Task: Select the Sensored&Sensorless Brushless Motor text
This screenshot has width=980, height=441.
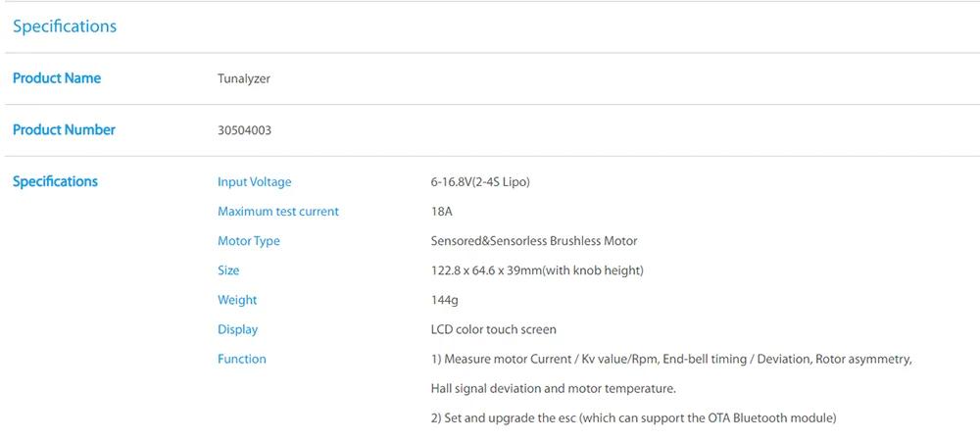Action: (534, 241)
